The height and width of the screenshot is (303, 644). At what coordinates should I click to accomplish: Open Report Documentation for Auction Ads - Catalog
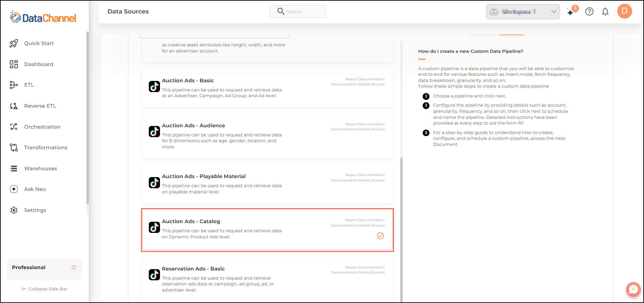pyautogui.click(x=365, y=220)
